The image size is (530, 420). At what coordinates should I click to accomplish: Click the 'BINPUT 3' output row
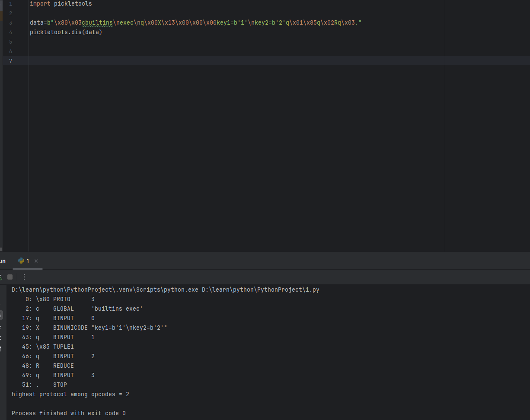click(58, 375)
